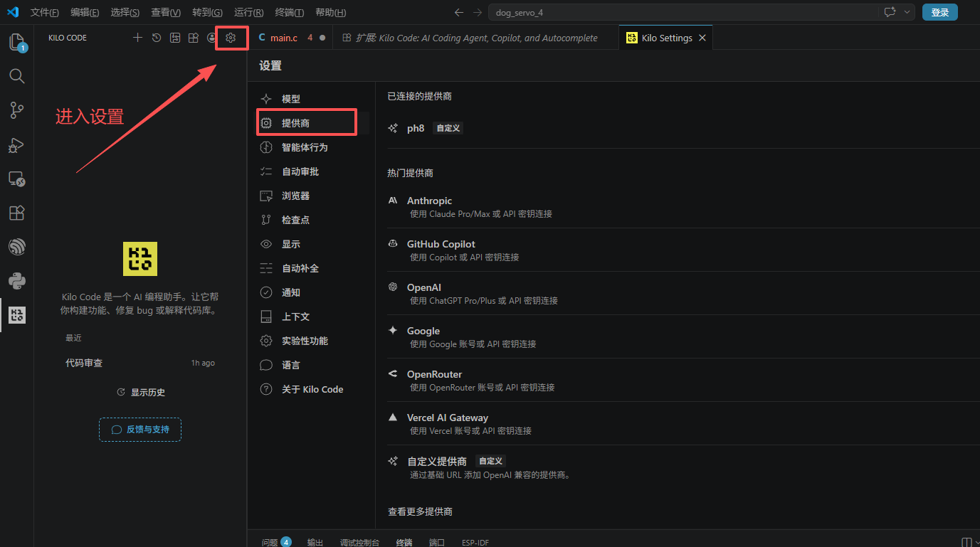980x547 pixels.
Task: Open the 终端(T) menu
Action: (289, 13)
